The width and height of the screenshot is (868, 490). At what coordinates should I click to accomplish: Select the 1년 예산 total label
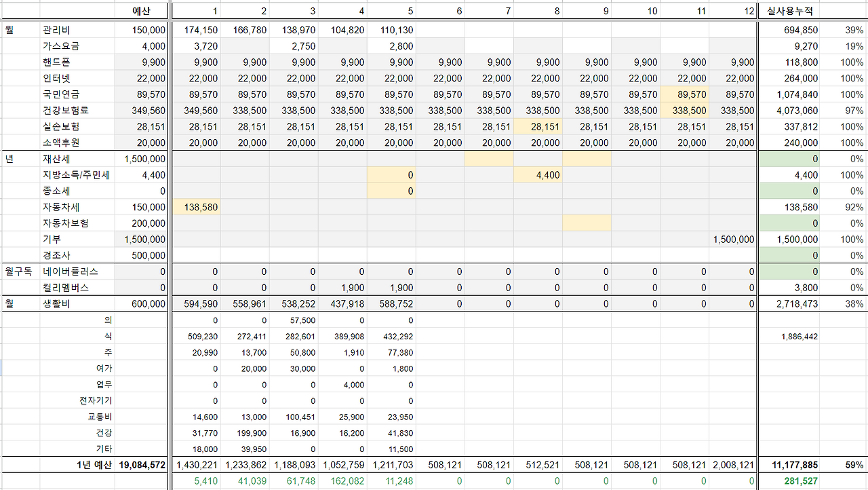pyautogui.click(x=94, y=465)
